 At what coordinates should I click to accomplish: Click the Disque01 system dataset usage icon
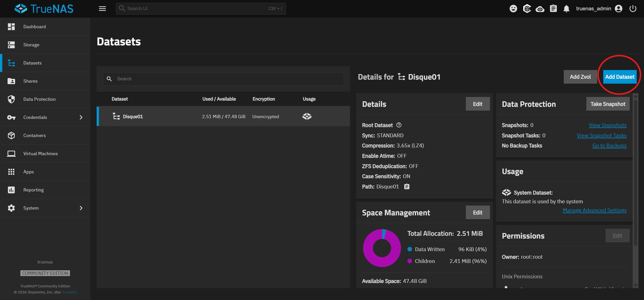(307, 116)
